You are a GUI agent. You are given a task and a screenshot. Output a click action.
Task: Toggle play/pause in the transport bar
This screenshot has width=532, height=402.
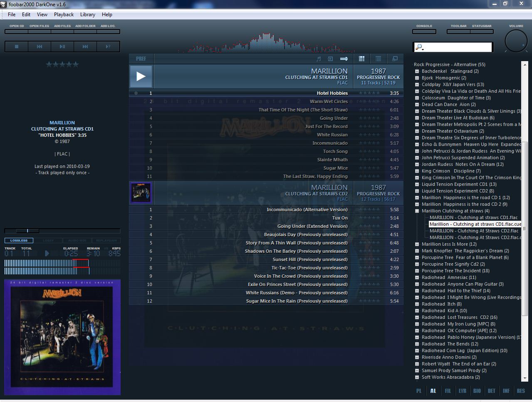(x=62, y=47)
